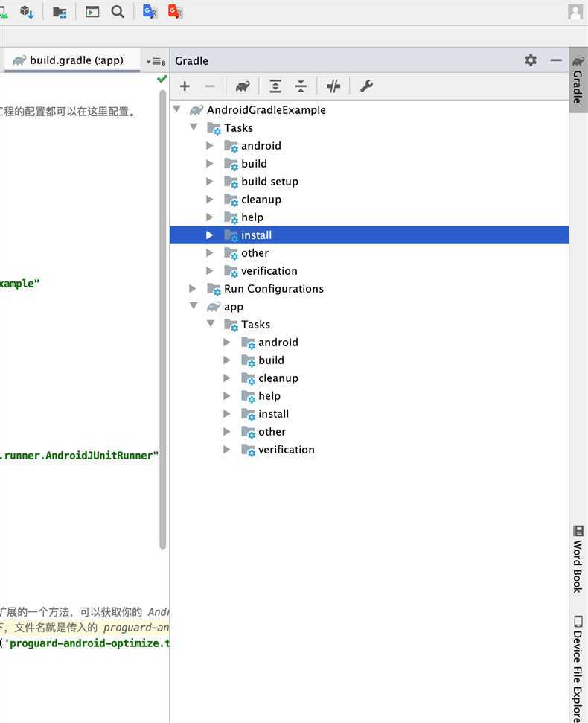Open Device File Explorer side tab

pos(578,669)
